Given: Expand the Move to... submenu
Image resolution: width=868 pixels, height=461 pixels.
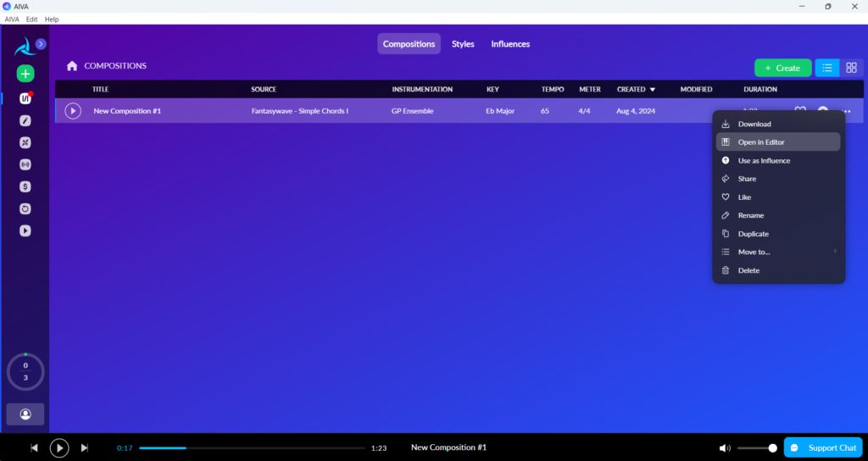Looking at the screenshot, I should [x=778, y=252].
